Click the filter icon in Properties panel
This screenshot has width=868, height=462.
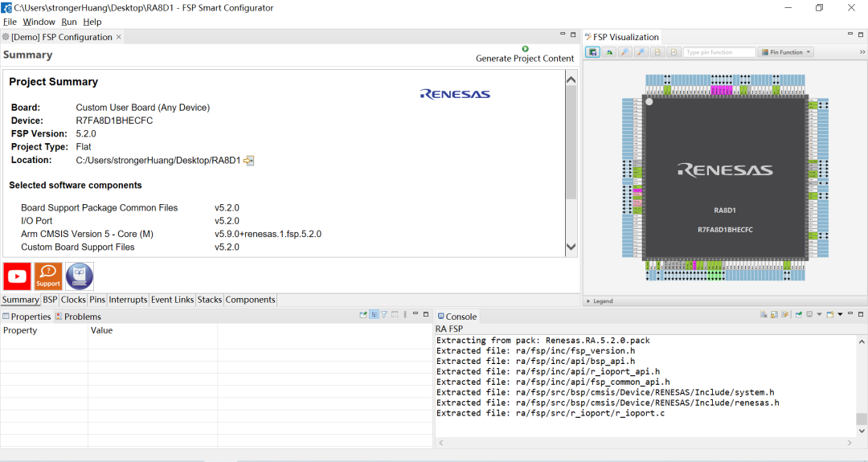pyautogui.click(x=384, y=315)
